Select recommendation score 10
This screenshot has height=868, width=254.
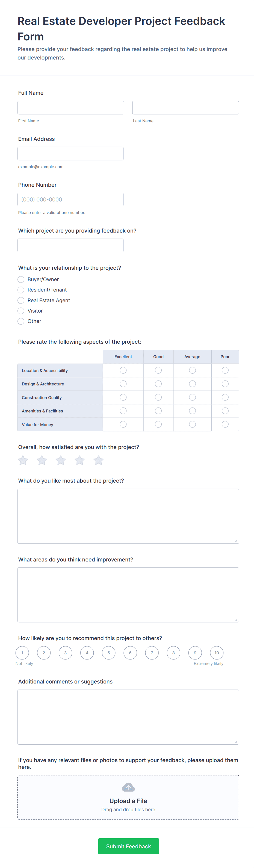point(217,653)
